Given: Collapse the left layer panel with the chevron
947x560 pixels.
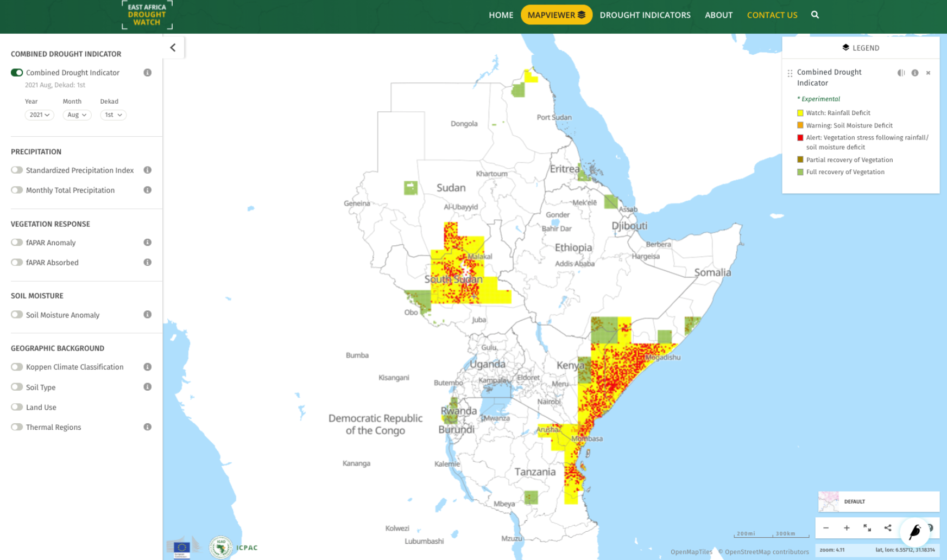Looking at the screenshot, I should pyautogui.click(x=173, y=48).
